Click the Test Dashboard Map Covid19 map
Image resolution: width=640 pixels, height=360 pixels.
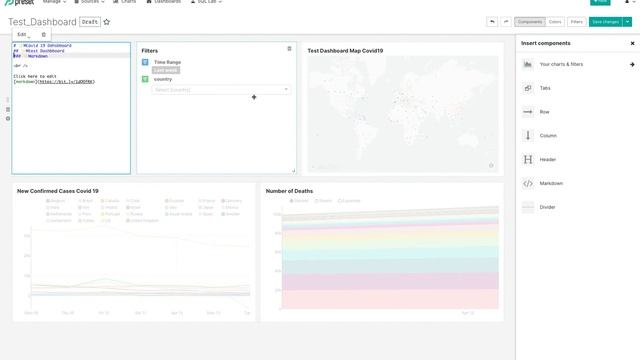[x=402, y=113]
